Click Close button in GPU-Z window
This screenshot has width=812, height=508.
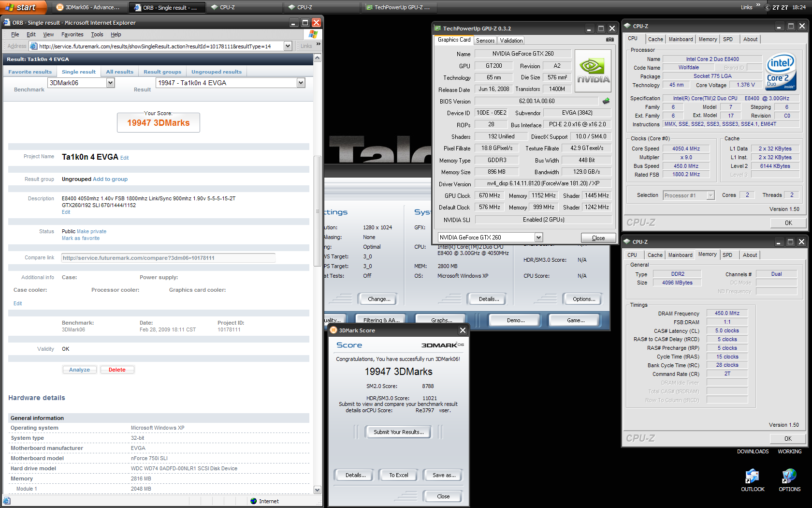point(598,238)
